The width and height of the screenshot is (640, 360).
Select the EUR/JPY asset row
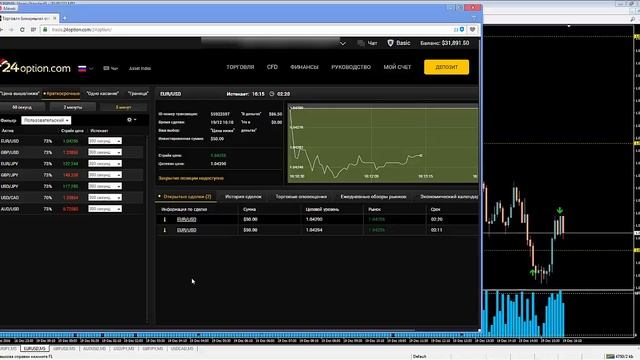72,164
